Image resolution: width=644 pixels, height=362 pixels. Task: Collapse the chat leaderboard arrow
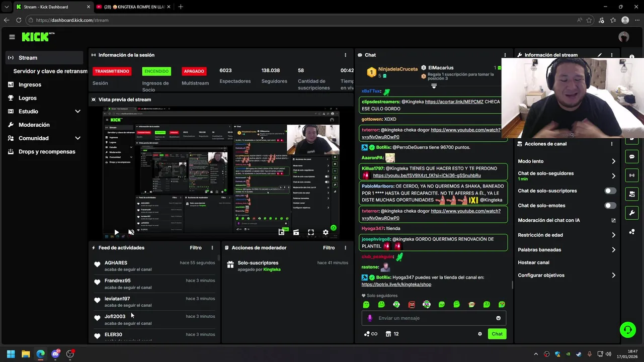tap(434, 86)
